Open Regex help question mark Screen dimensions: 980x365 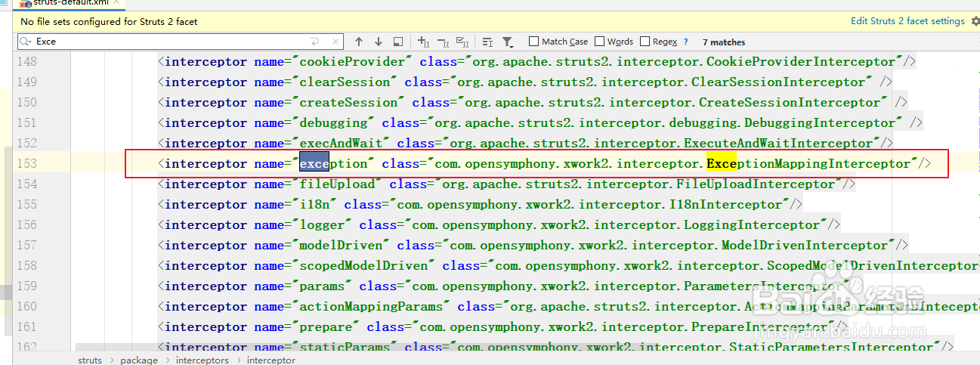click(685, 42)
